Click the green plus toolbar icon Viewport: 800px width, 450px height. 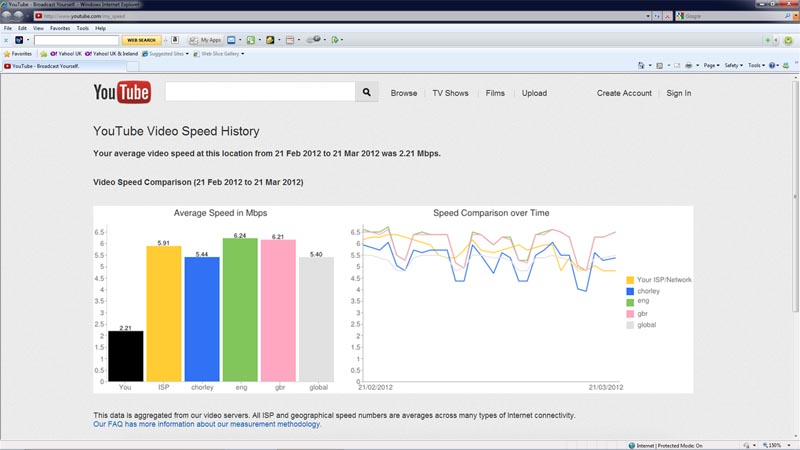pyautogui.click(x=767, y=40)
